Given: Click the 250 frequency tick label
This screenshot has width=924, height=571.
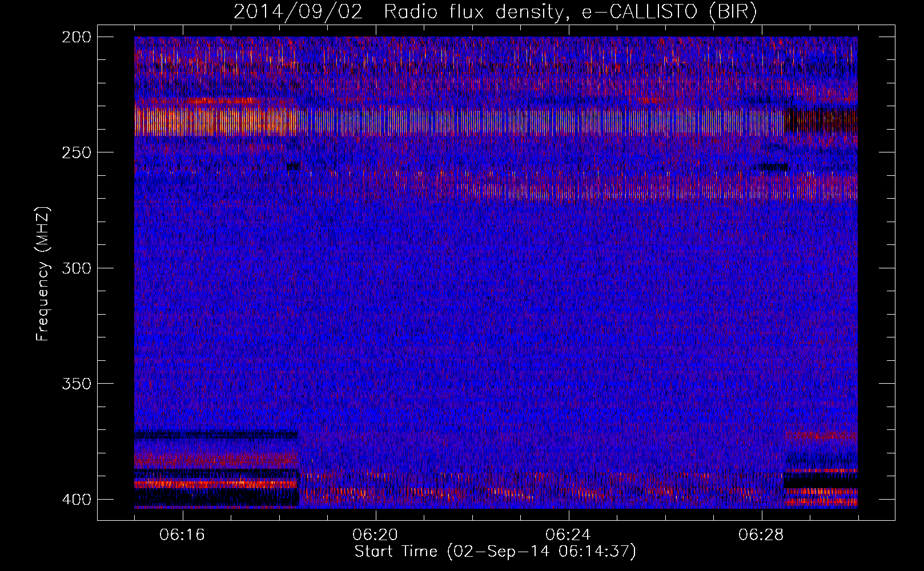Looking at the screenshot, I should coord(76,152).
